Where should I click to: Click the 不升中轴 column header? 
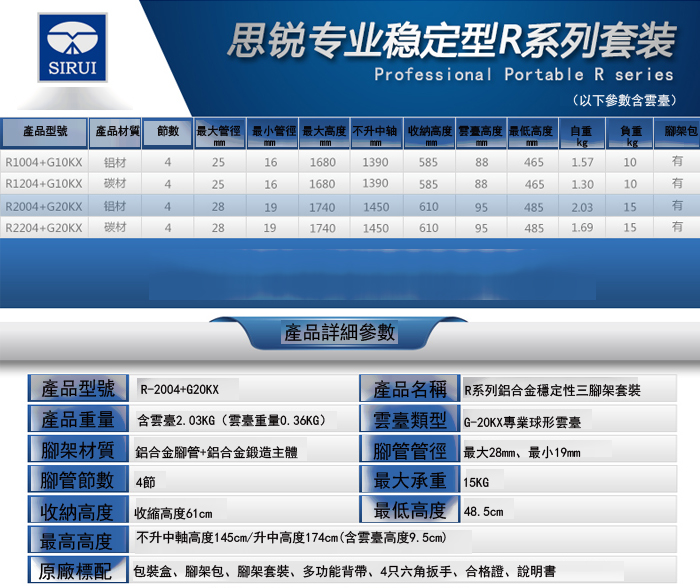tap(376, 133)
